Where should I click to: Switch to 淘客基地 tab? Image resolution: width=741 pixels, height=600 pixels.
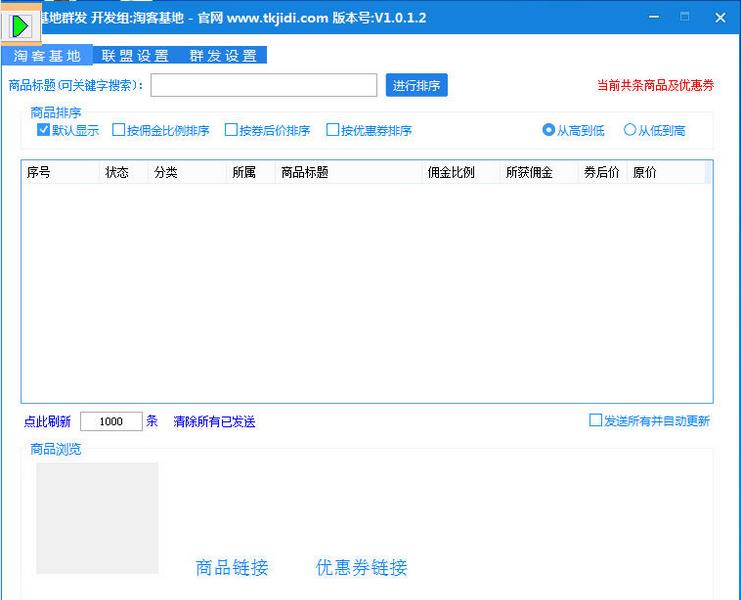[x=47, y=56]
